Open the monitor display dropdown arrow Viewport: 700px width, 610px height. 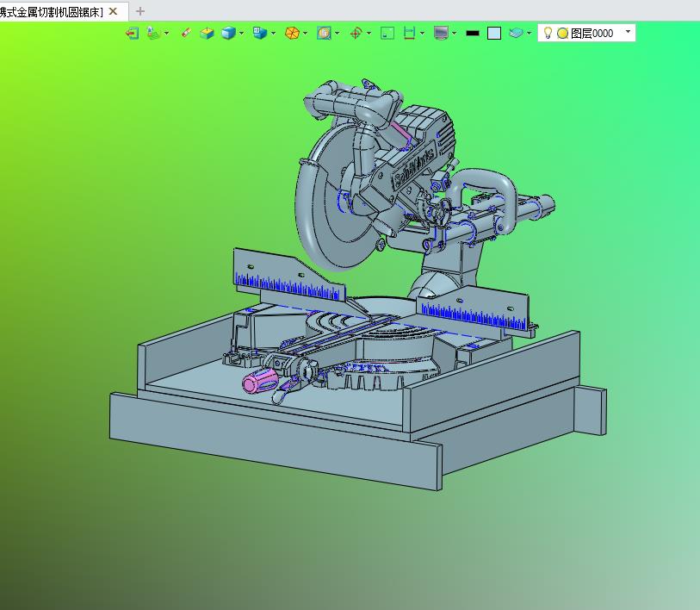[x=454, y=33]
